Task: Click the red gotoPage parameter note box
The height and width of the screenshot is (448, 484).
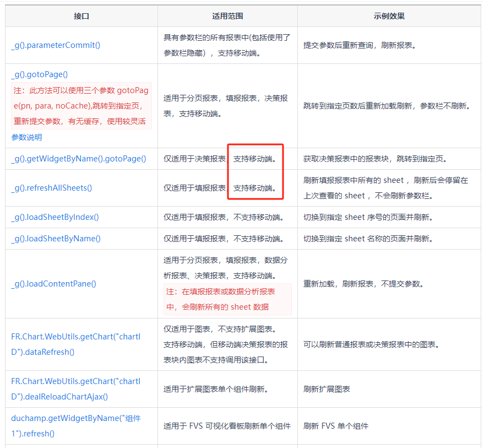Action: pyautogui.click(x=81, y=106)
